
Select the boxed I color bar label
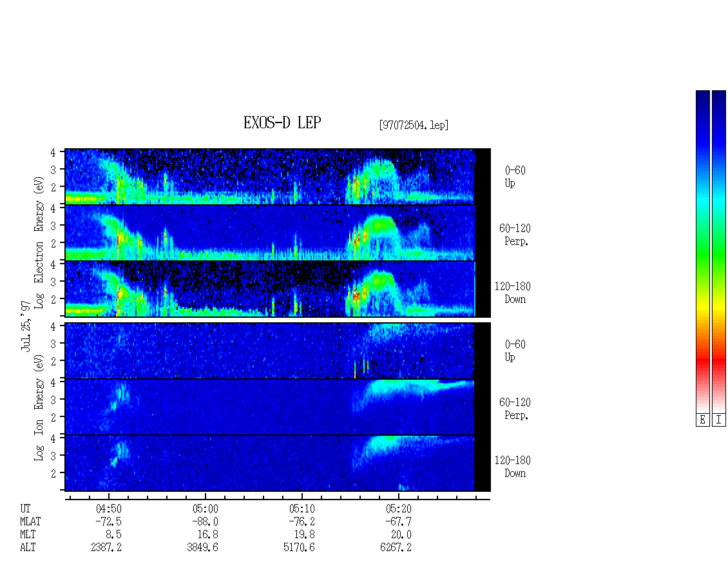click(719, 420)
